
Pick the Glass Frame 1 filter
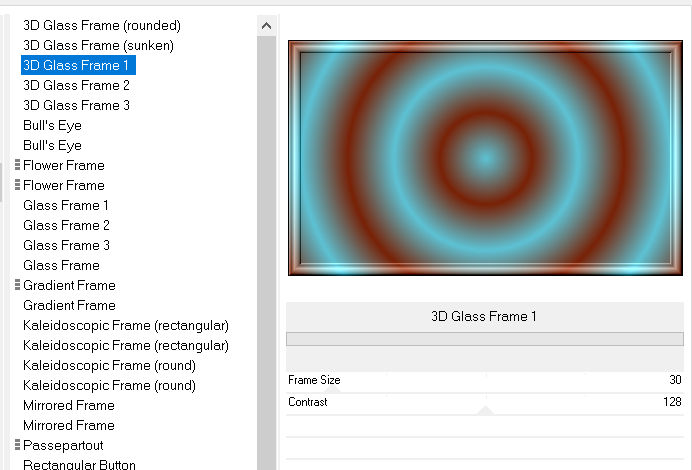coord(66,205)
